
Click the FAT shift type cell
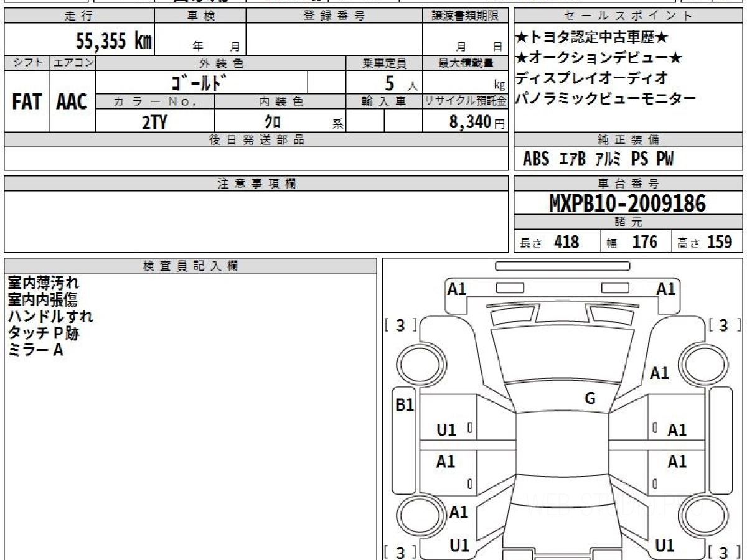[27, 101]
